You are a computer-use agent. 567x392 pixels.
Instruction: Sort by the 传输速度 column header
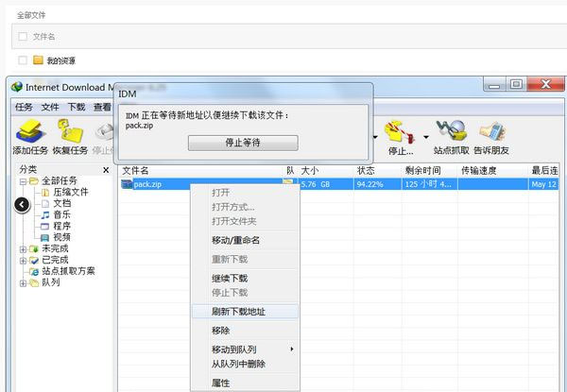492,171
